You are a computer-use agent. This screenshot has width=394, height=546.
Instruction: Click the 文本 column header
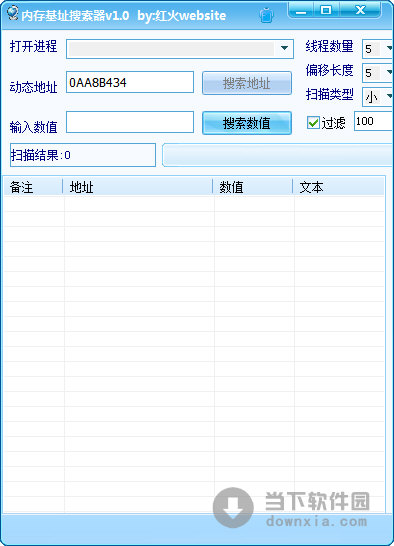[x=339, y=187]
